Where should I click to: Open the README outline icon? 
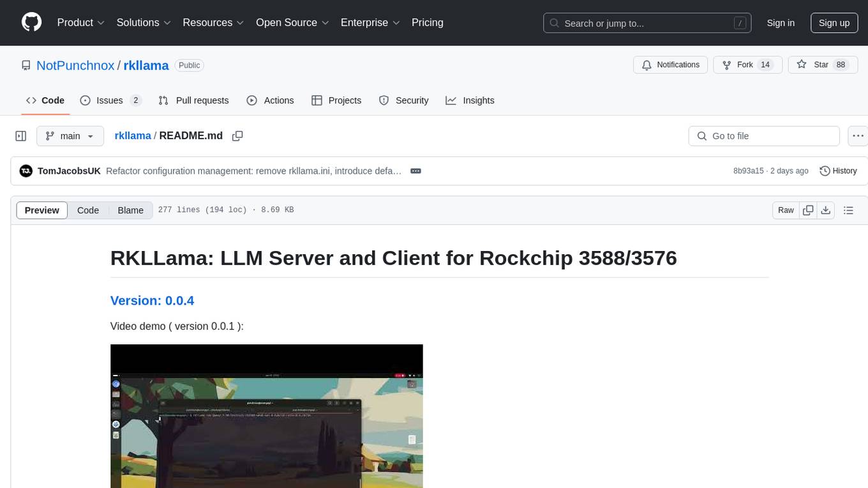(849, 210)
